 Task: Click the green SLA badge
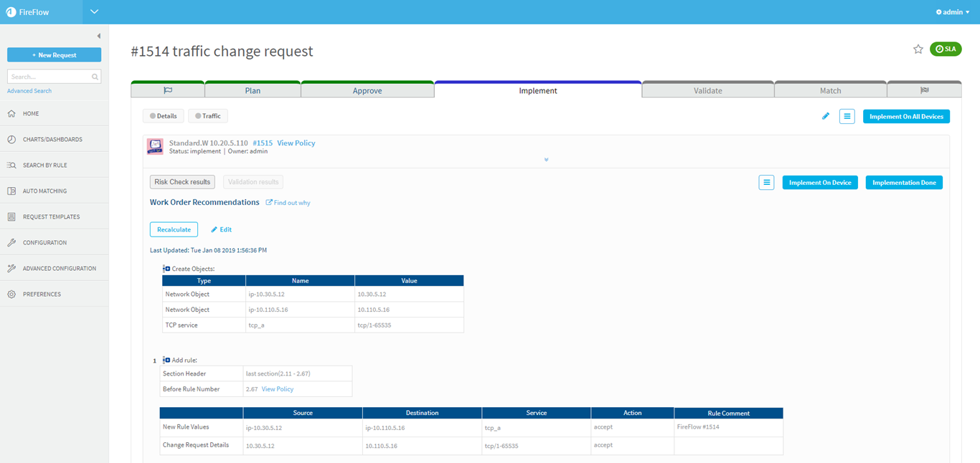(946, 49)
